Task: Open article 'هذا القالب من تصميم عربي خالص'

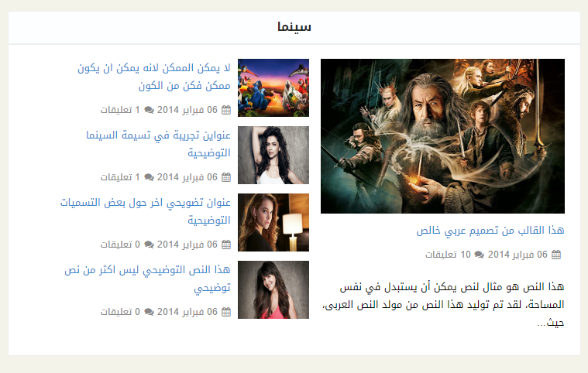Action: coord(490,231)
